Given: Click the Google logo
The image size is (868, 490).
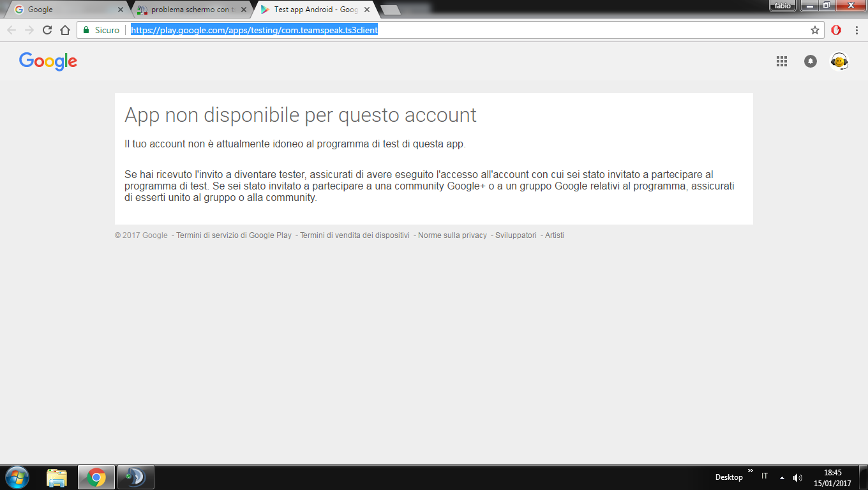Looking at the screenshot, I should 48,61.
